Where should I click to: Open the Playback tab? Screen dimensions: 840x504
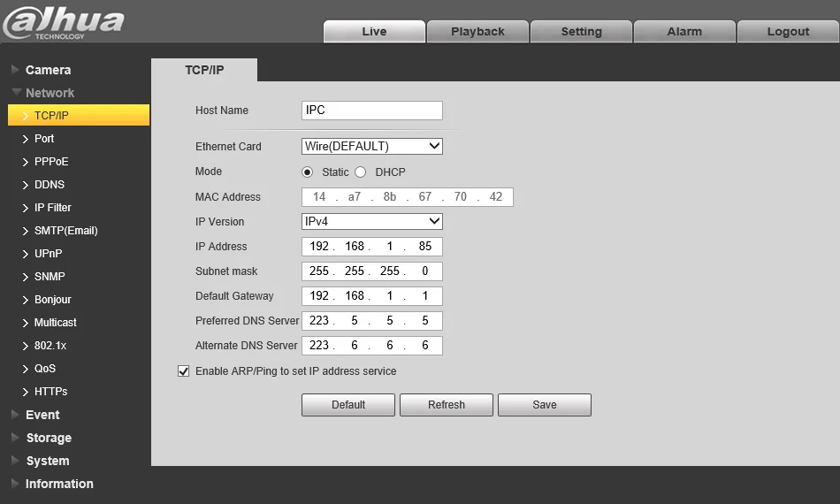[x=477, y=32]
